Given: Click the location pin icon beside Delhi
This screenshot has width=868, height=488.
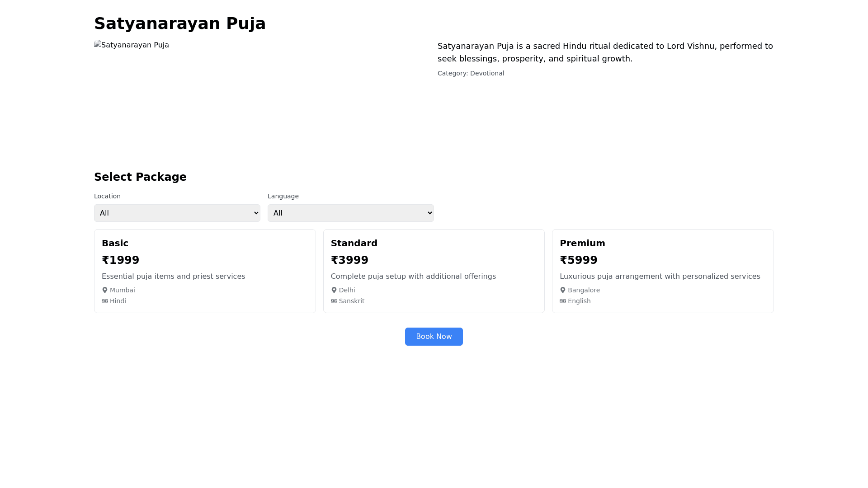Looking at the screenshot, I should tap(334, 290).
